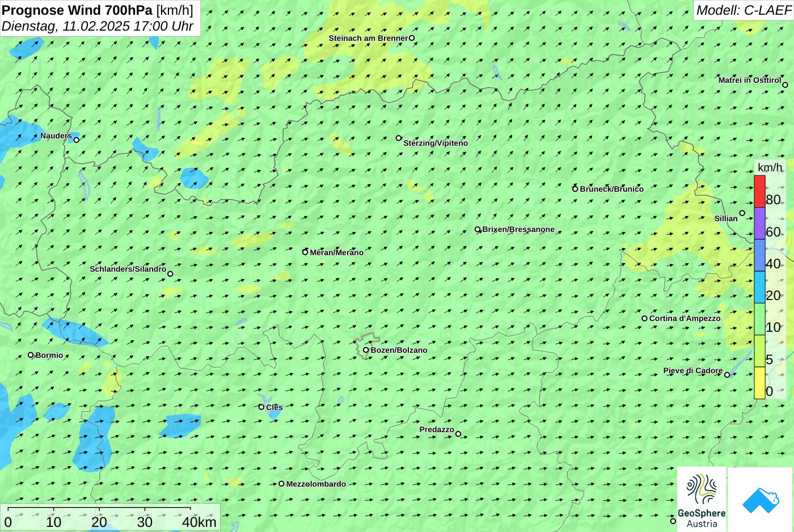Click the 'Bruneck/Brunico' label text
The height and width of the screenshot is (532, 794).
pos(612,189)
